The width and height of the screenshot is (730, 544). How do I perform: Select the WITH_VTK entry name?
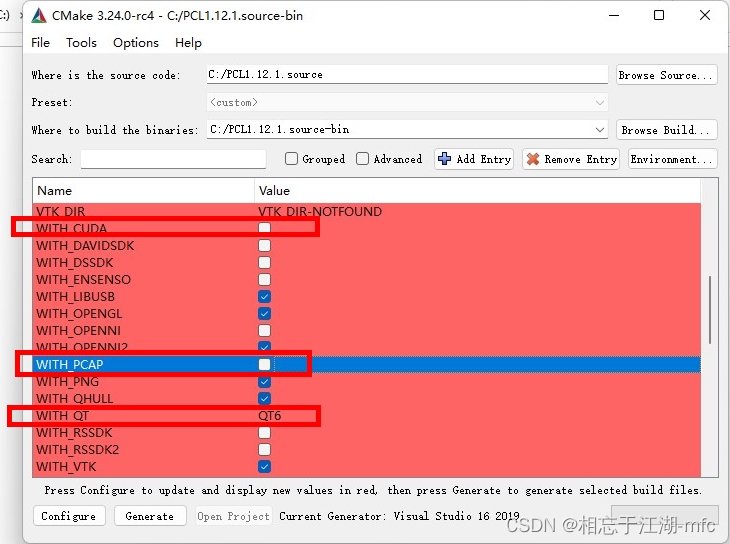[66, 467]
